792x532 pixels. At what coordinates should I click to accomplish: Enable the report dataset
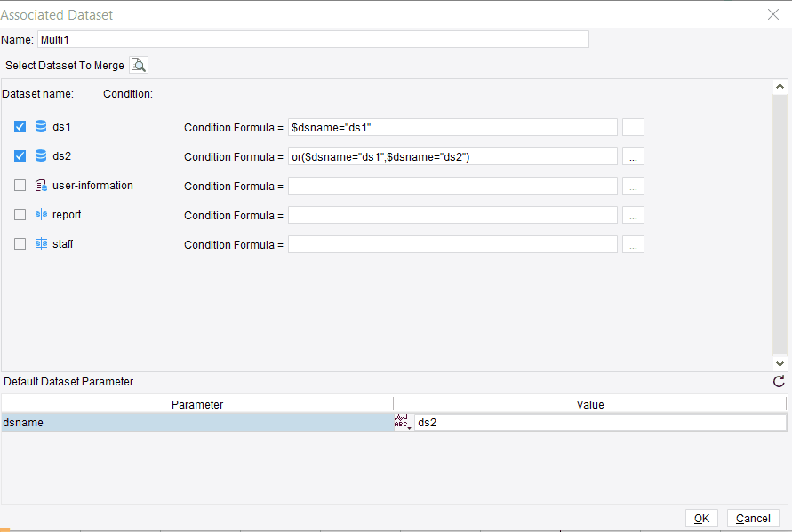click(x=20, y=214)
